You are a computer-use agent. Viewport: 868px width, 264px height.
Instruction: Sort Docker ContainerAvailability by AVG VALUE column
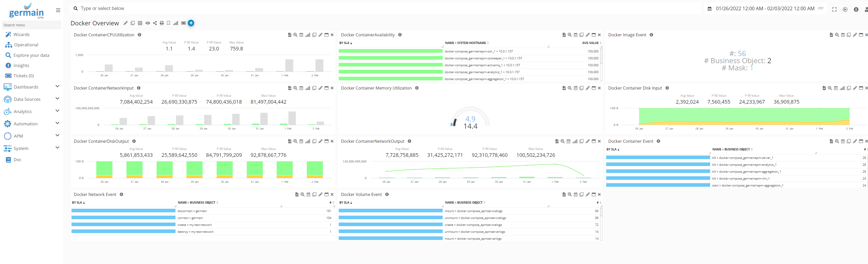click(x=590, y=43)
